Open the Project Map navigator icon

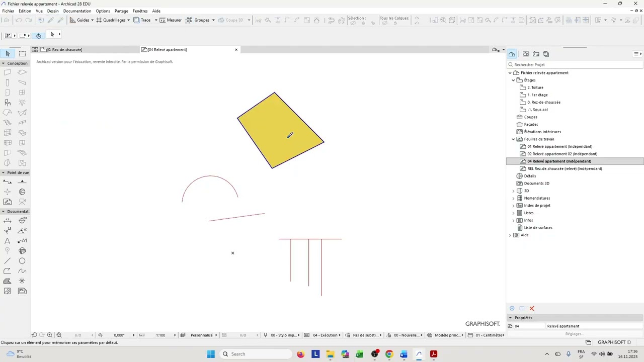(512, 54)
